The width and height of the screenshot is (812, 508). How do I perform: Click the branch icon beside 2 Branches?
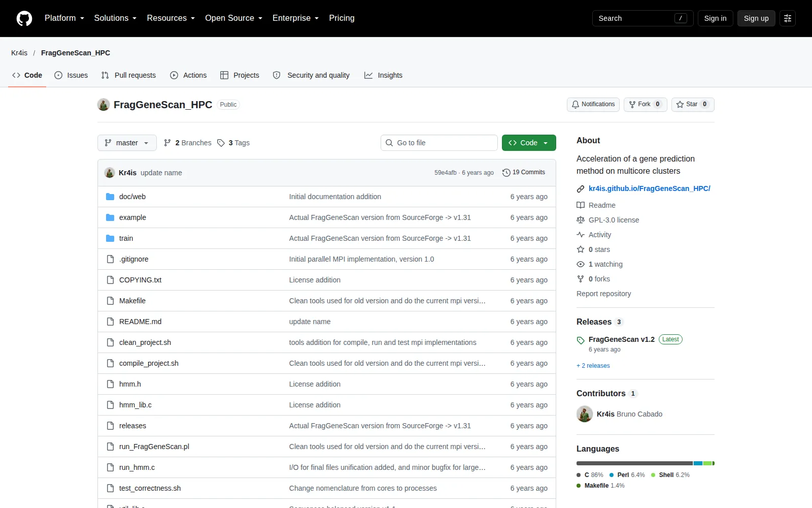click(x=167, y=143)
